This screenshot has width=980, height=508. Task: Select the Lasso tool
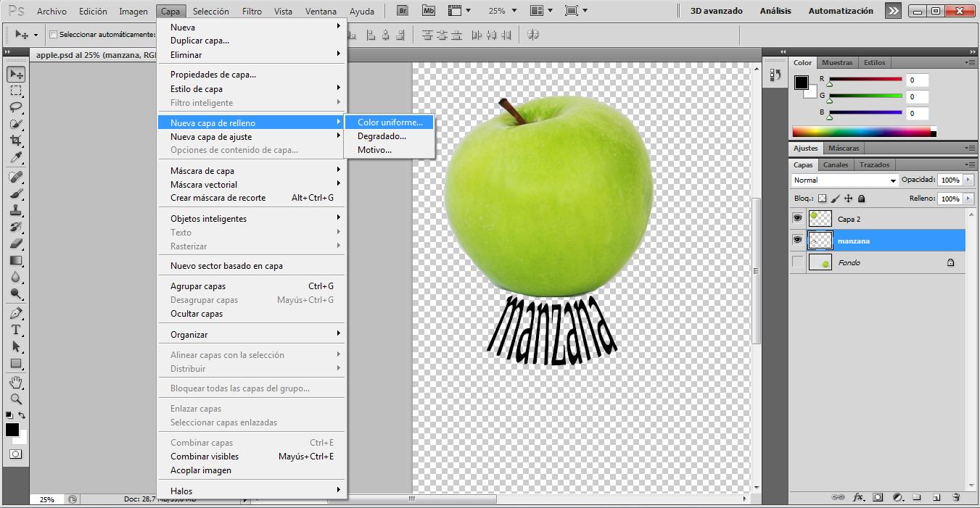click(x=15, y=107)
